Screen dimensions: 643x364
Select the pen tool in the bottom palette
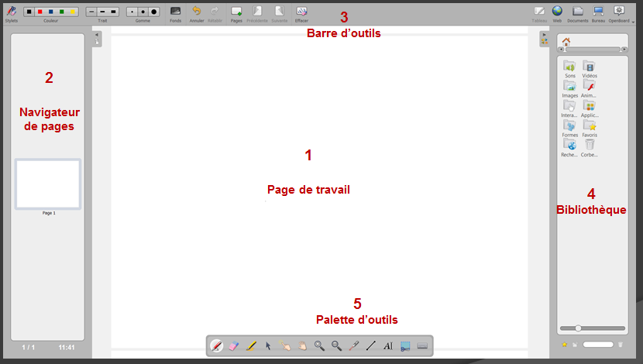218,346
